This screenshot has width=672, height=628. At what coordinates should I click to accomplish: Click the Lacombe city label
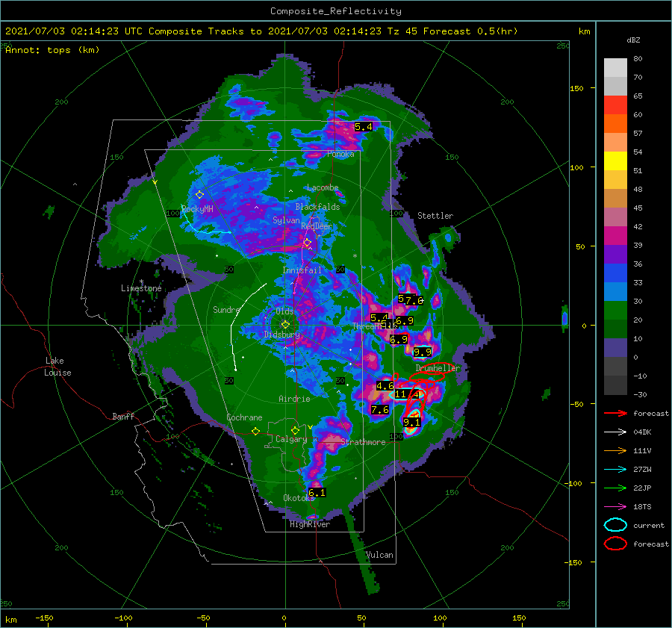pos(323,187)
